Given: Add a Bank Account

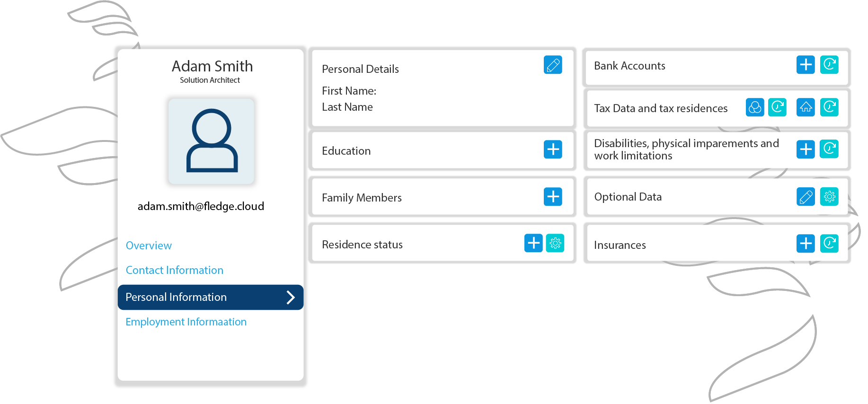Looking at the screenshot, I should [x=805, y=65].
